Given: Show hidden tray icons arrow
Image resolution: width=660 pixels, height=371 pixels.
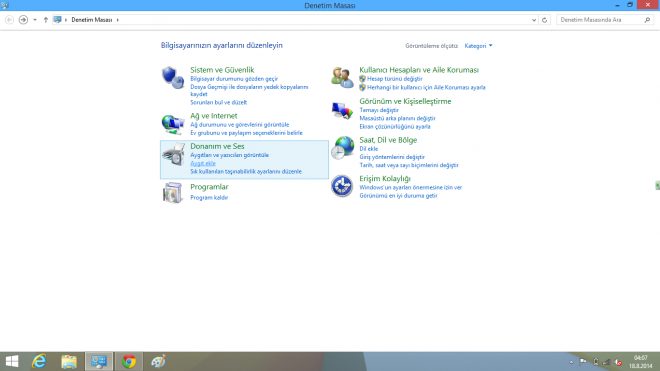Looking at the screenshot, I should (x=571, y=362).
